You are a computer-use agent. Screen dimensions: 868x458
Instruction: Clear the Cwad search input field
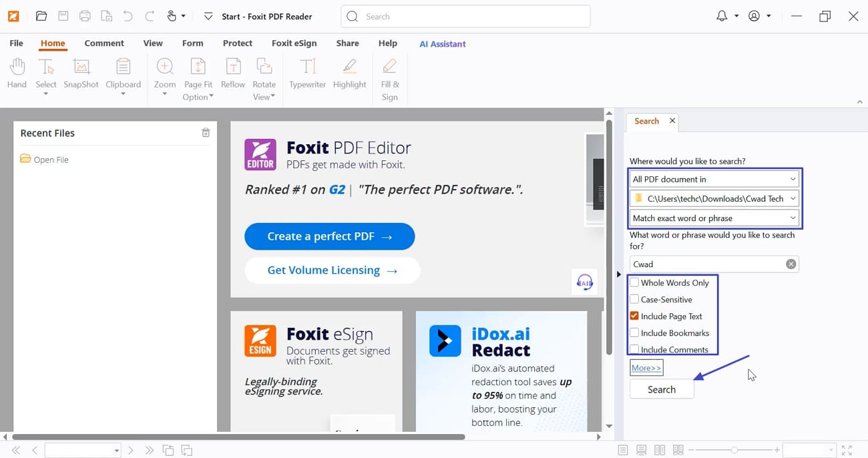point(791,264)
